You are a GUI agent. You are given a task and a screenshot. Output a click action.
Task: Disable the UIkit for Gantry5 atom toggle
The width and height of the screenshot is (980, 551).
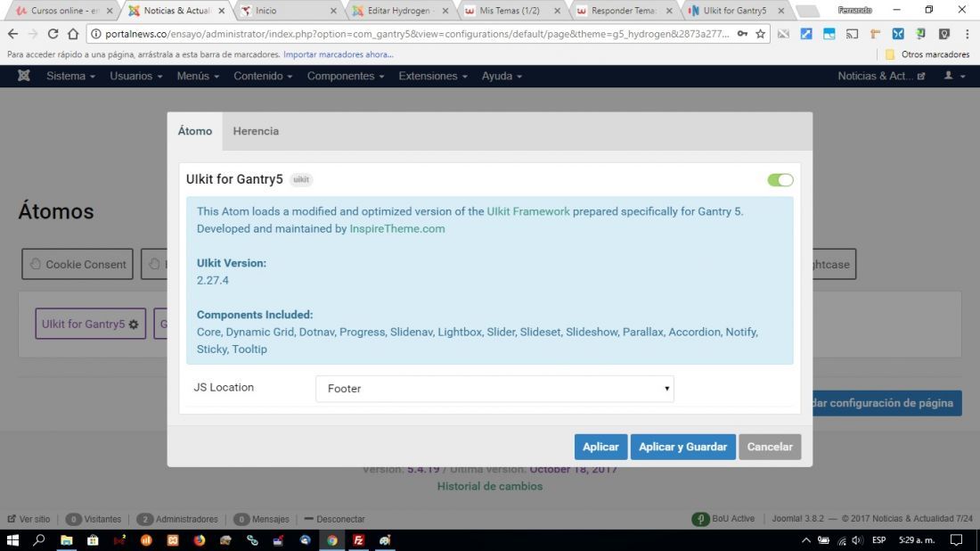click(780, 180)
